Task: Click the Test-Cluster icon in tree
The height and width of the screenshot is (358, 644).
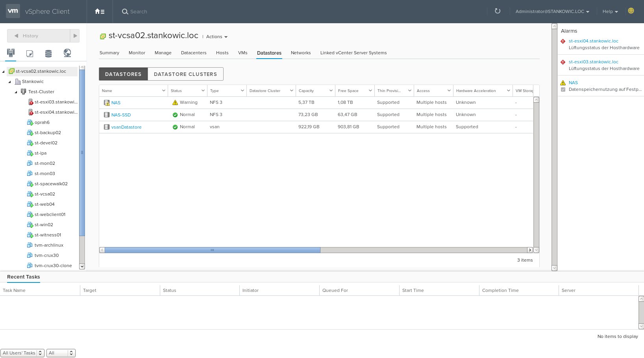Action: click(24, 92)
